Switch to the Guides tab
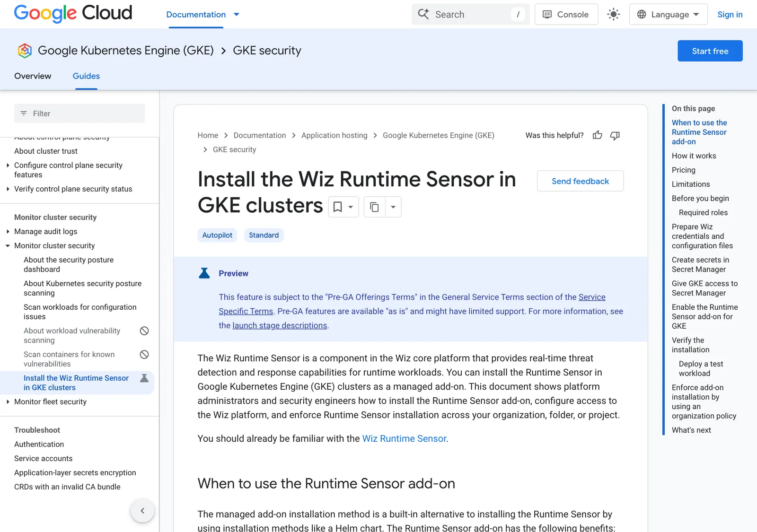Viewport: 757px width, 532px height. point(86,76)
